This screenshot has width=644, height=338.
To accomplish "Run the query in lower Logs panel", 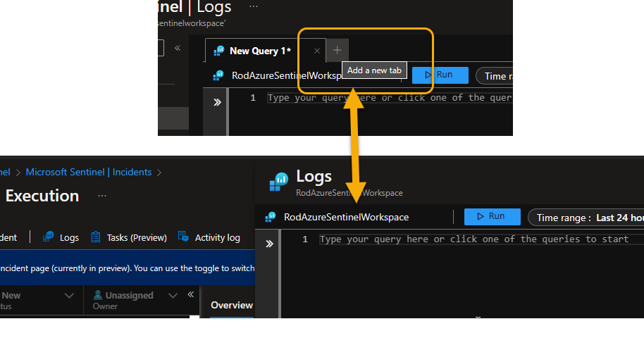I will point(492,216).
